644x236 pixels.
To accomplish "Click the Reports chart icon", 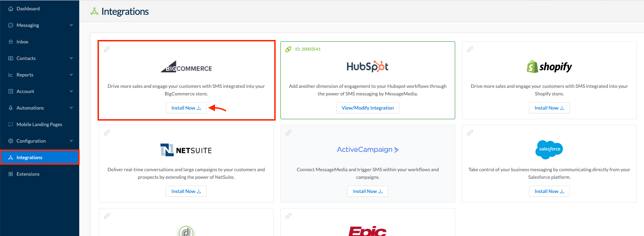I will pyautogui.click(x=11, y=75).
